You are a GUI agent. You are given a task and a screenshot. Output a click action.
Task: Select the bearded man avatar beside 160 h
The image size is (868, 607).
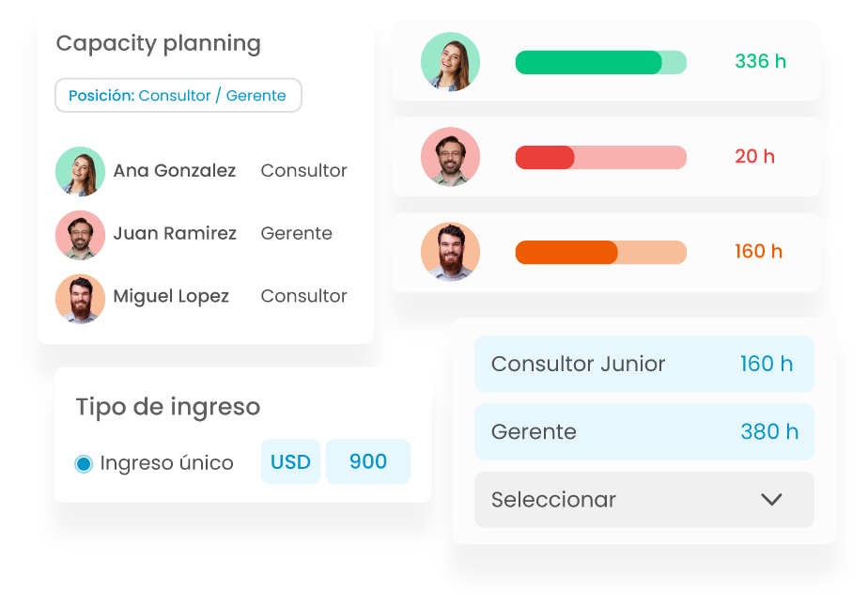(450, 252)
